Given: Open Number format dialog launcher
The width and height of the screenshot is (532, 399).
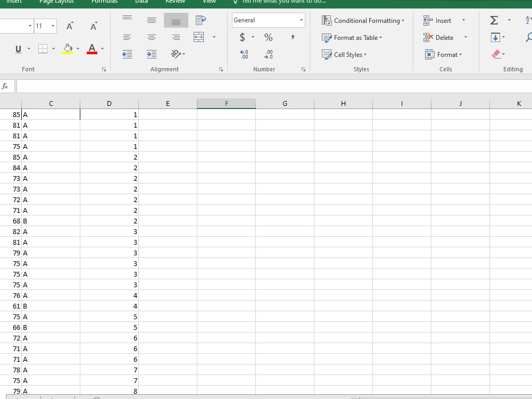Looking at the screenshot, I should [303, 70].
